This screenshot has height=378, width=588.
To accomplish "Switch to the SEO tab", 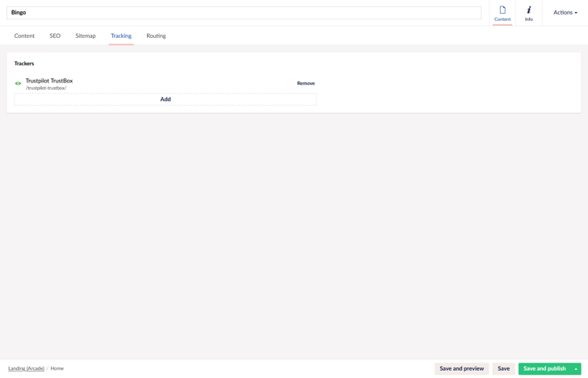I will coord(55,36).
